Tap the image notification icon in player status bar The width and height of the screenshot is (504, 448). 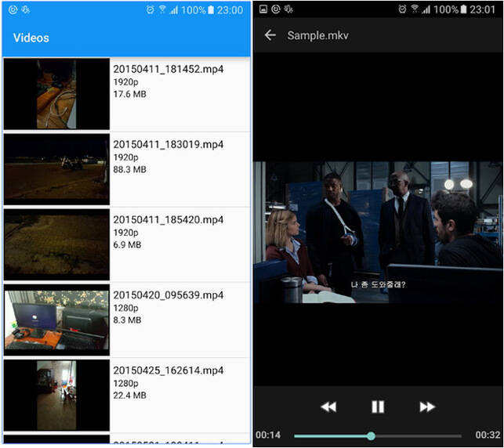[x=263, y=9]
